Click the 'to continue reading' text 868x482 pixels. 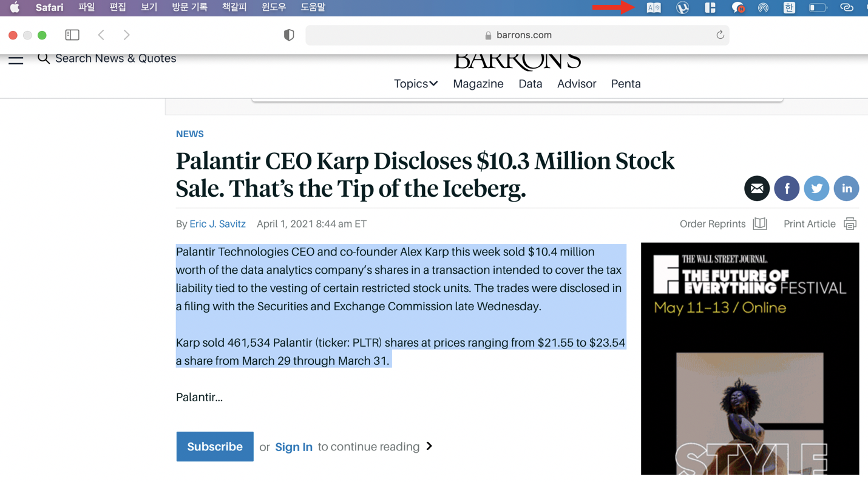tap(368, 447)
